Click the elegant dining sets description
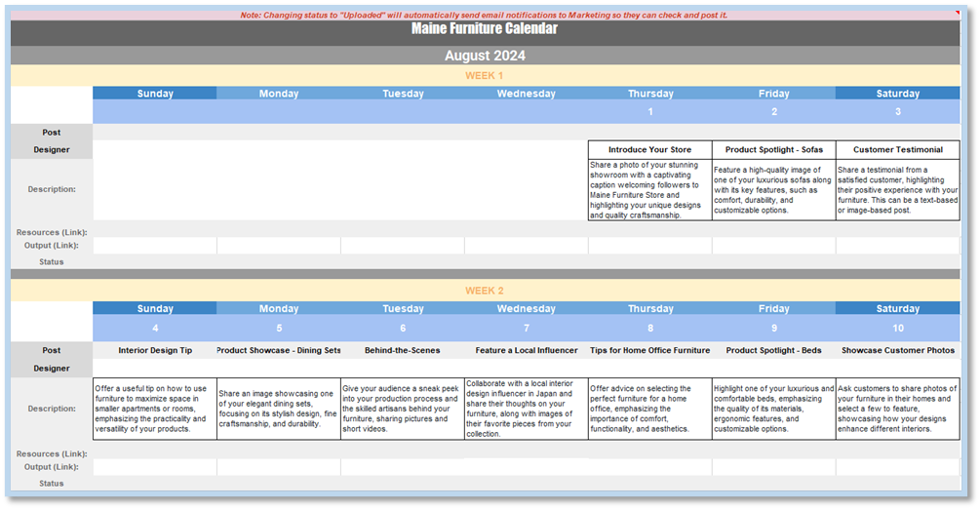This screenshot has height=509, width=980. pyautogui.click(x=279, y=409)
